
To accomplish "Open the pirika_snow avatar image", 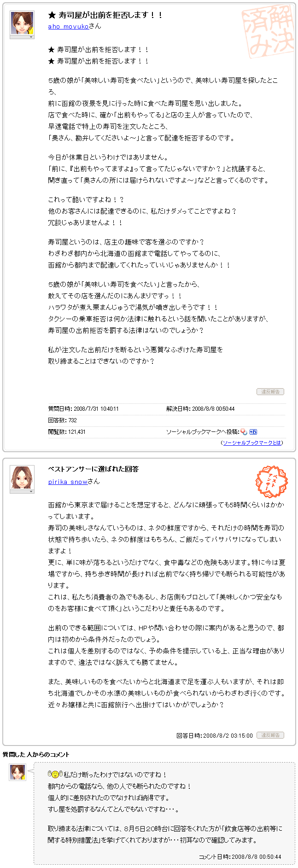I will point(22,477).
